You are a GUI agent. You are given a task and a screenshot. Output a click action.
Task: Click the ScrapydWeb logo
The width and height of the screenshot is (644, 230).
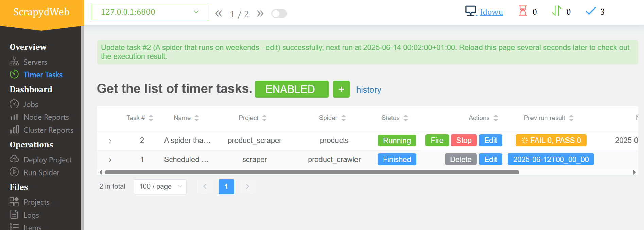pyautogui.click(x=41, y=12)
